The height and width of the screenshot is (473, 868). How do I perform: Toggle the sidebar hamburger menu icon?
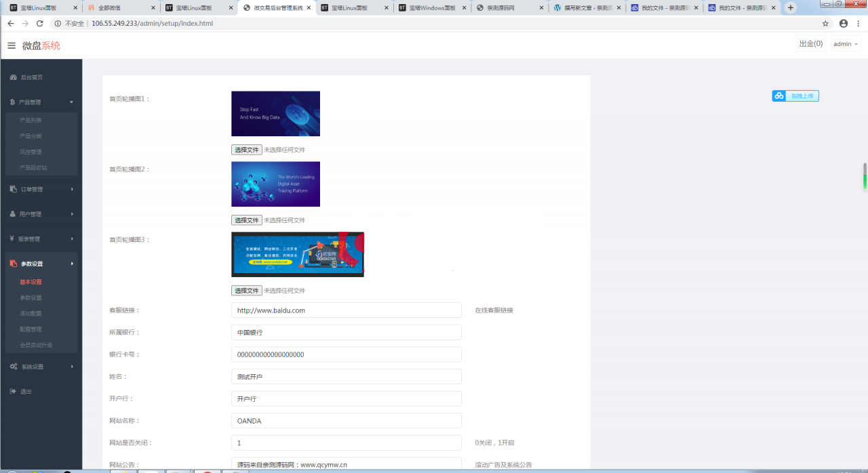coord(12,45)
